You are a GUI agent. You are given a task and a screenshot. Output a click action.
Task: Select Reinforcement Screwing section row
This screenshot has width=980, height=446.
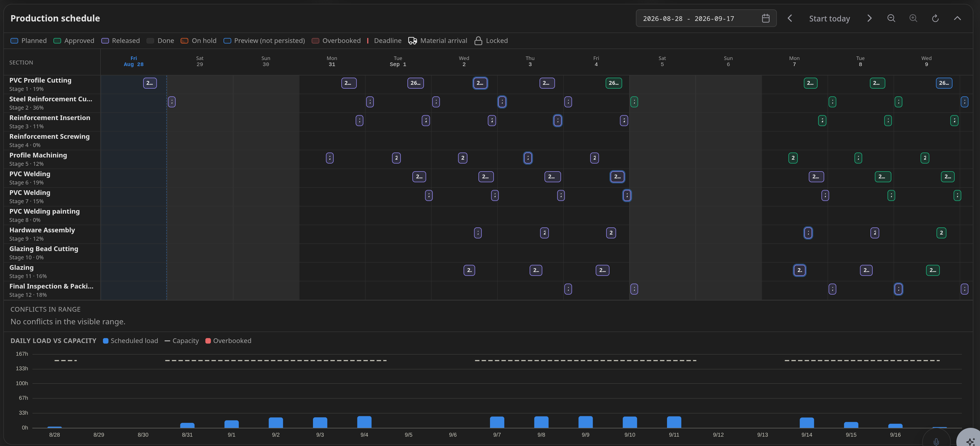point(52,140)
